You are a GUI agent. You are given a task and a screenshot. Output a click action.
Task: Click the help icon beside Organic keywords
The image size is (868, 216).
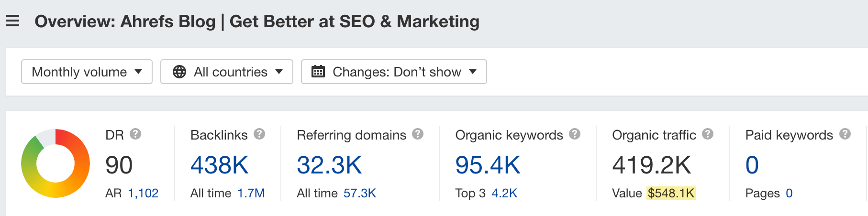[x=575, y=134]
